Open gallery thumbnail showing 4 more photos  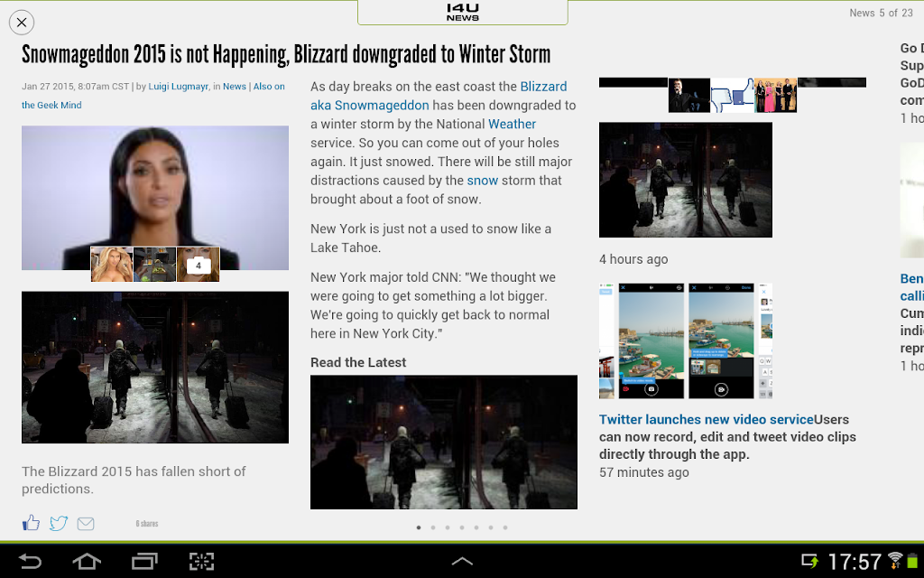click(x=198, y=265)
